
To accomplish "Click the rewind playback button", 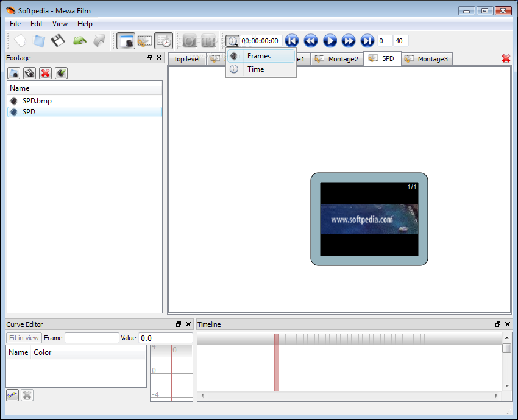I will click(311, 41).
